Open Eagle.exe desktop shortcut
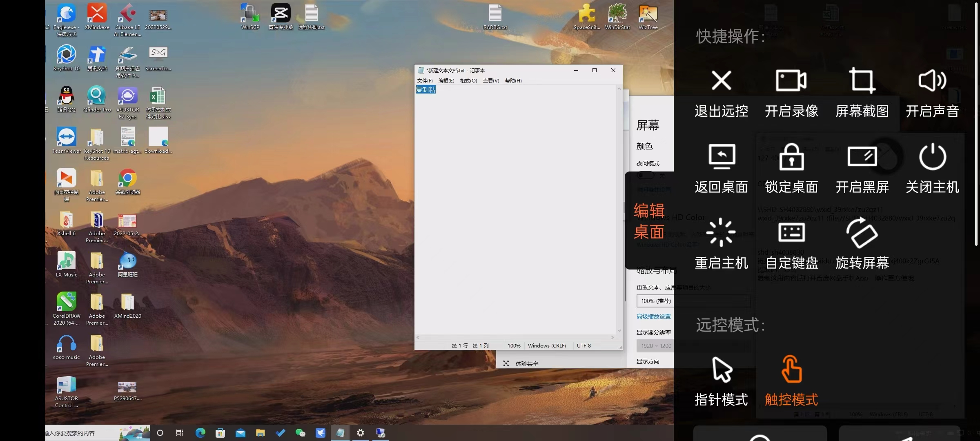This screenshot has height=441, width=980. [67, 20]
